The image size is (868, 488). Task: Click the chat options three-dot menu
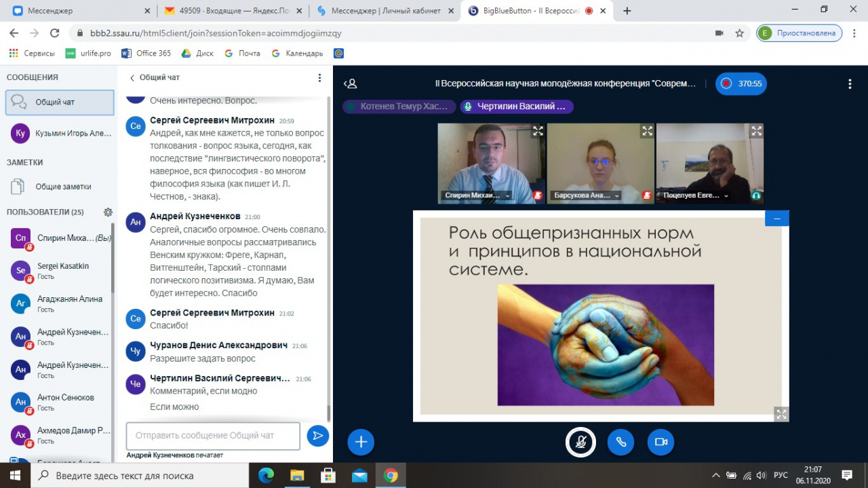tap(320, 78)
